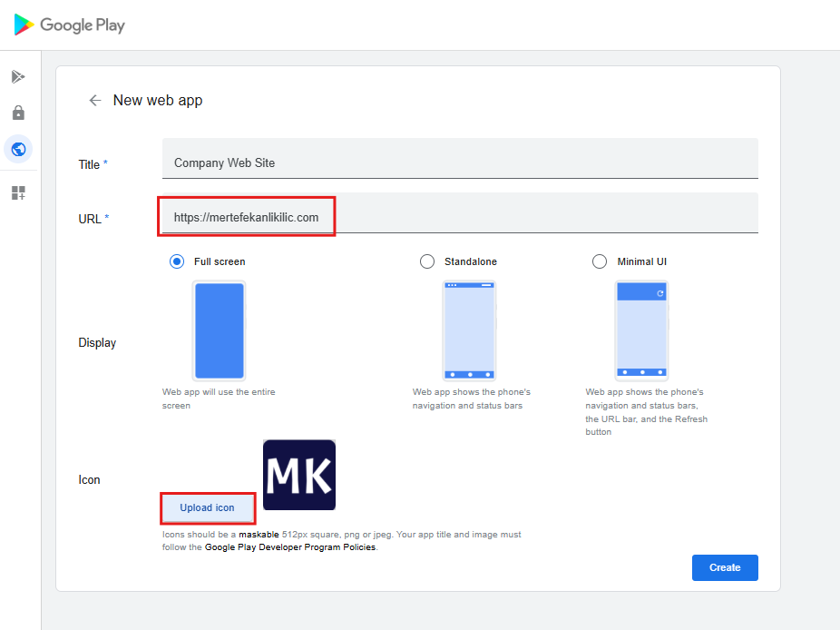Open Google Play Developer Program Policies link

pyautogui.click(x=288, y=547)
